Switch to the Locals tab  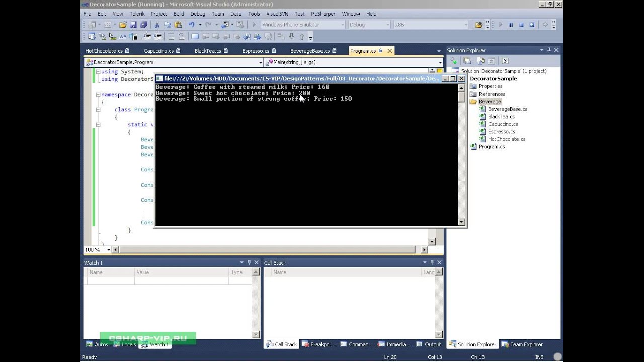125,344
